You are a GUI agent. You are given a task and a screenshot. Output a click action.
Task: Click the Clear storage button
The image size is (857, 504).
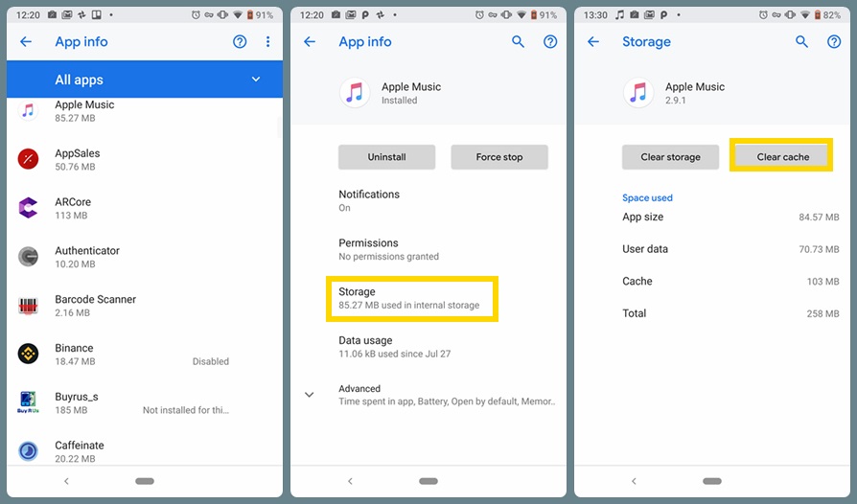click(670, 157)
